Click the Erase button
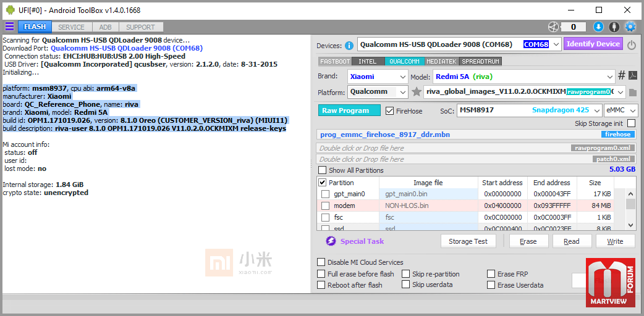 pyautogui.click(x=528, y=241)
